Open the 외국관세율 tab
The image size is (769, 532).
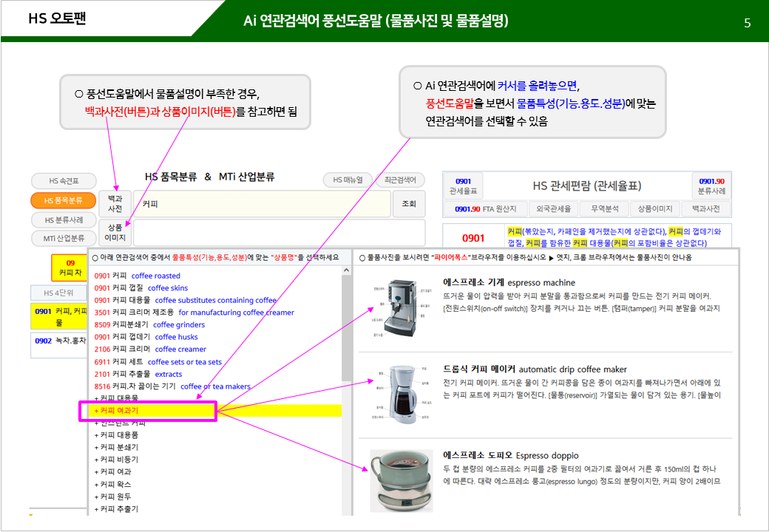[553, 208]
